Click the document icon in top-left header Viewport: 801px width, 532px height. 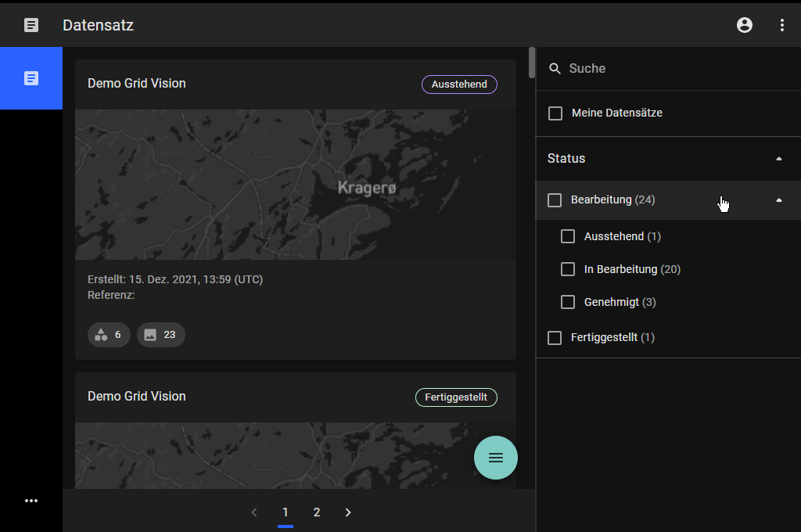click(31, 25)
